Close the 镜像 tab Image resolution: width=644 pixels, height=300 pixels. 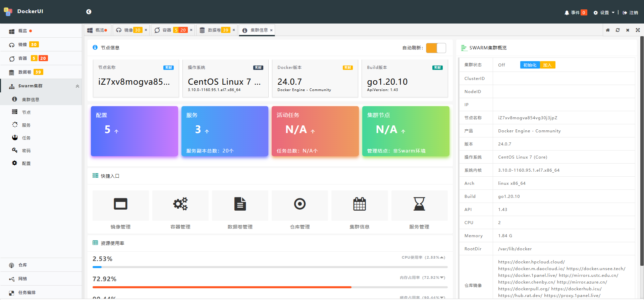146,30
